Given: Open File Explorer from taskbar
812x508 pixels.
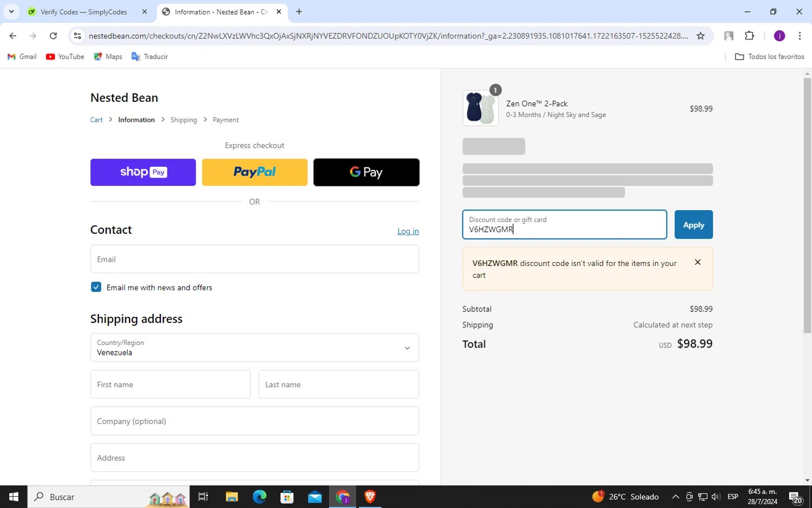Looking at the screenshot, I should 232,497.
